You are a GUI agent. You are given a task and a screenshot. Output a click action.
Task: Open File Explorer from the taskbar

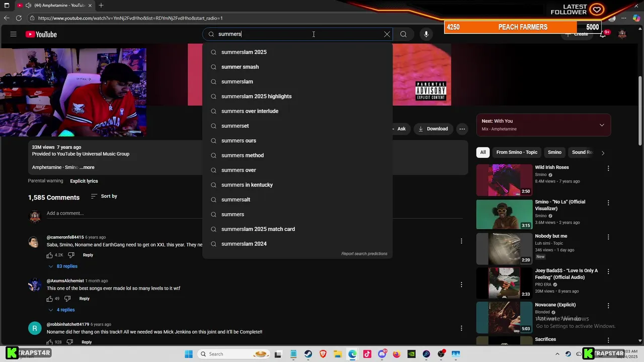point(338,354)
